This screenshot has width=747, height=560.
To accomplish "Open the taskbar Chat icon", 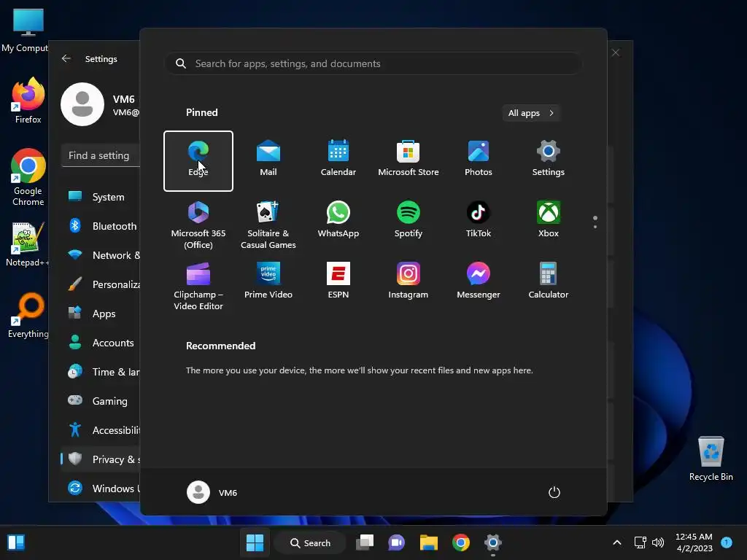I will pyautogui.click(x=396, y=542).
